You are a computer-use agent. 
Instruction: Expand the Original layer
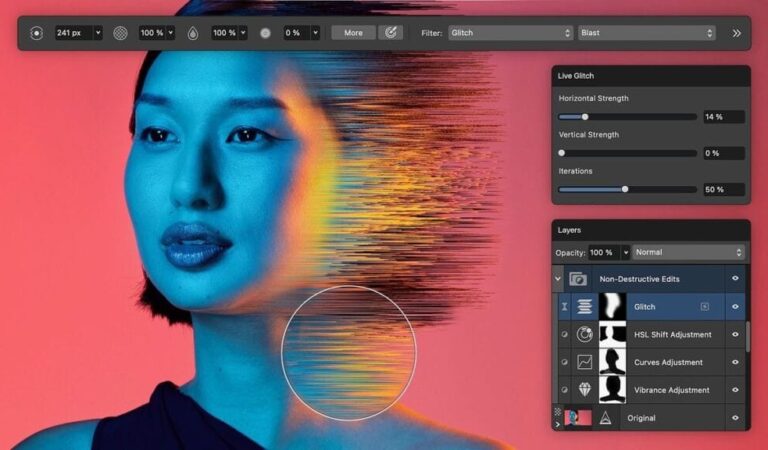coord(557,424)
